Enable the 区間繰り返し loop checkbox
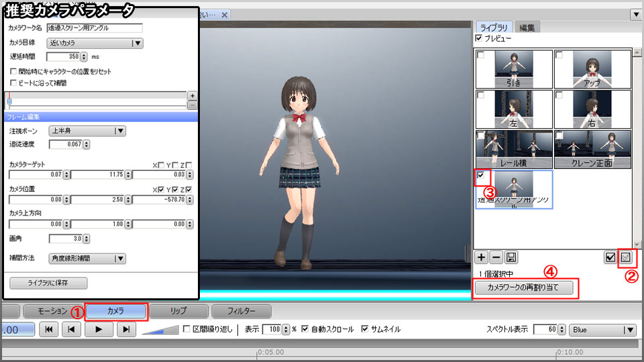644x362 pixels. pos(186,329)
